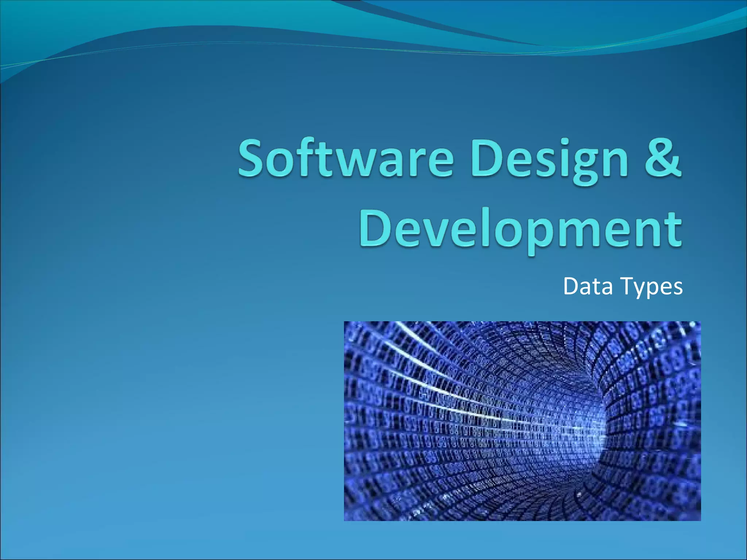This screenshot has height=560, width=747.
Task: Click the blank background below the tunnel image
Action: pyautogui.click(x=522, y=540)
